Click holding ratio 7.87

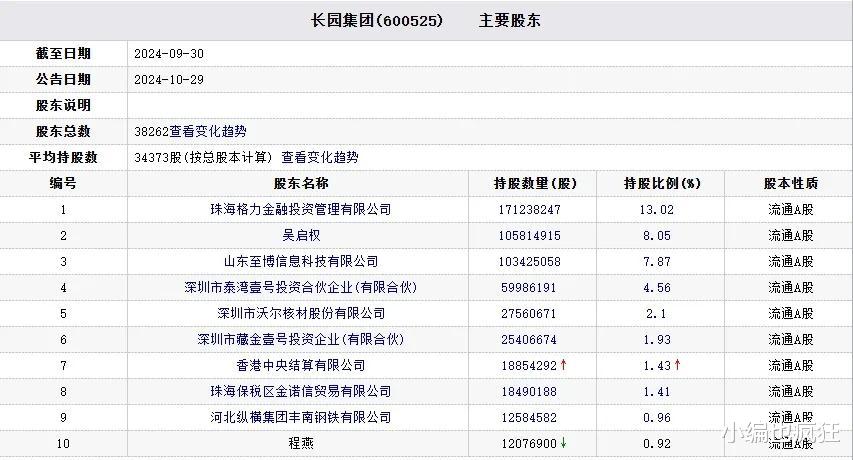[657, 262]
